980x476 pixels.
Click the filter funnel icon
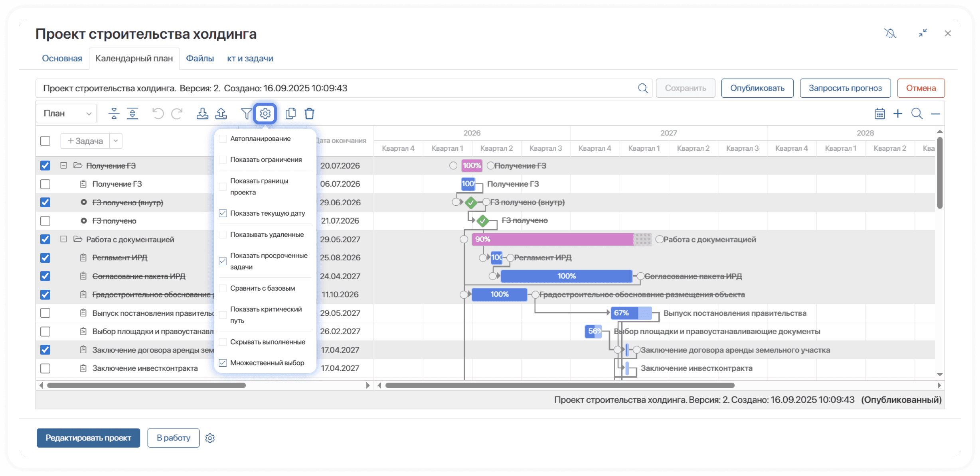pos(247,114)
